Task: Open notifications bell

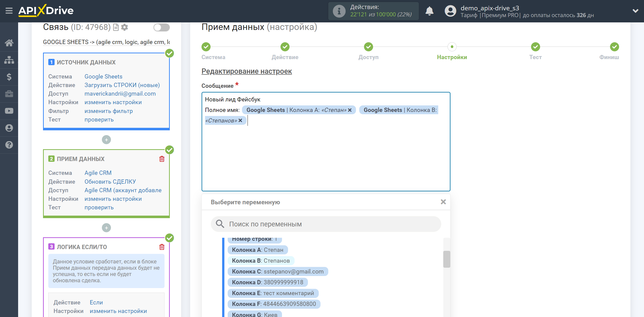Action: 429,11
